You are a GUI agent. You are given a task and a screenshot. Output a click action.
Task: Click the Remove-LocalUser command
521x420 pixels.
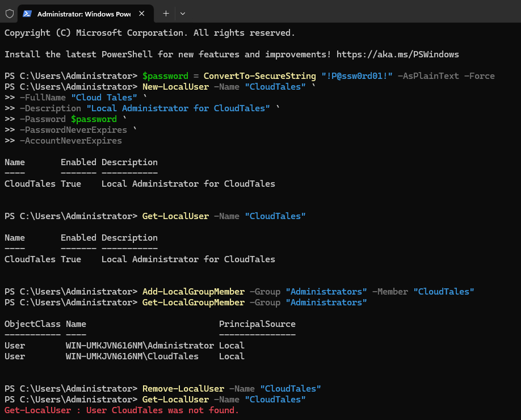coord(183,388)
